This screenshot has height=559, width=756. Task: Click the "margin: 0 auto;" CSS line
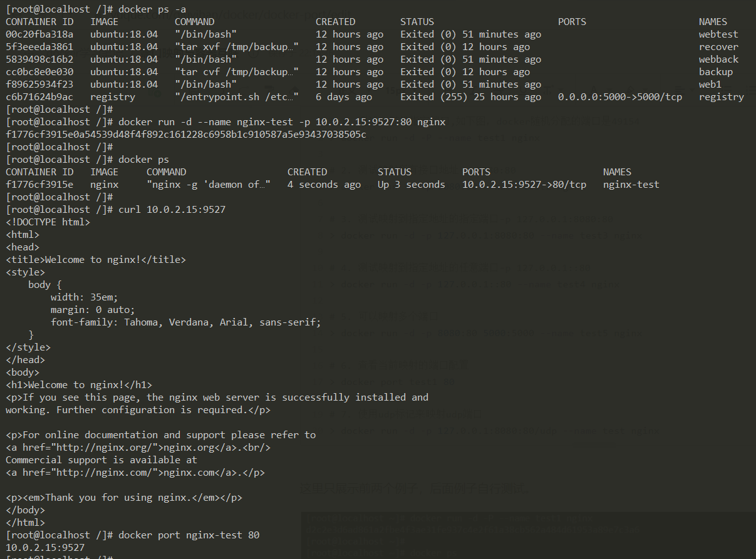coord(93,310)
